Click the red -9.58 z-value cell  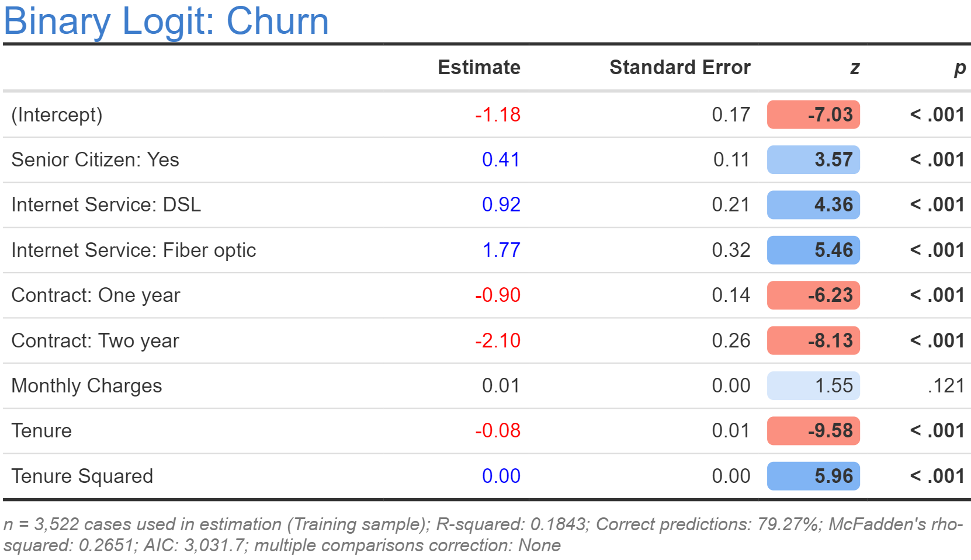tap(813, 430)
